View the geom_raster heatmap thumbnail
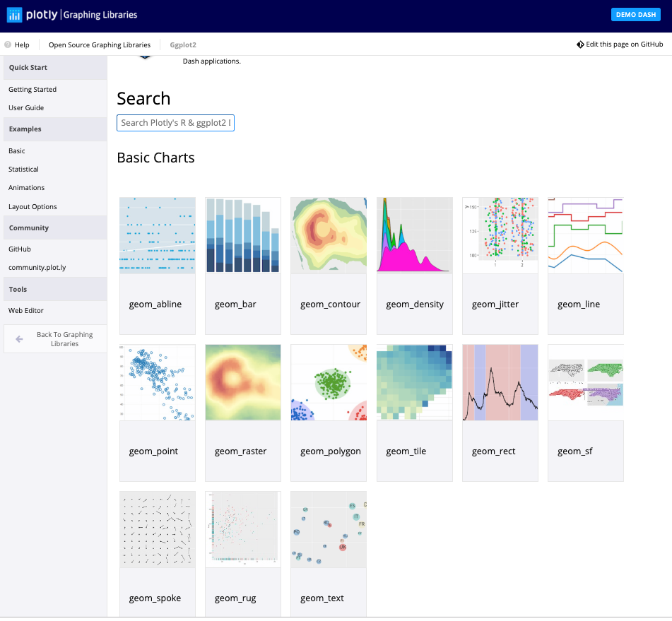 (x=243, y=382)
